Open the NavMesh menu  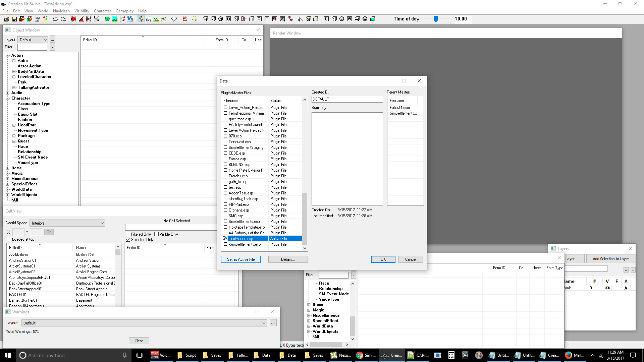61,11
